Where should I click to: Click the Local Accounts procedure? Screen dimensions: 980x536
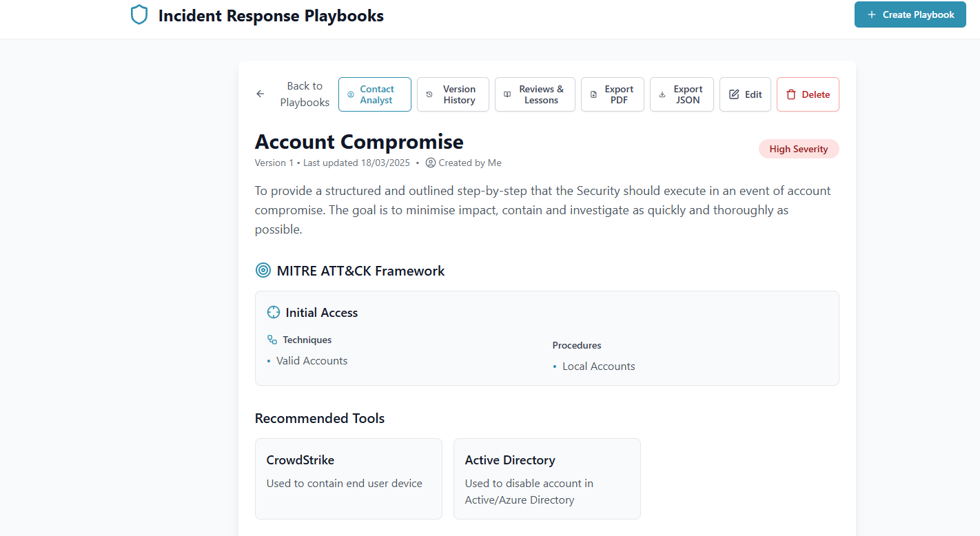click(x=598, y=367)
